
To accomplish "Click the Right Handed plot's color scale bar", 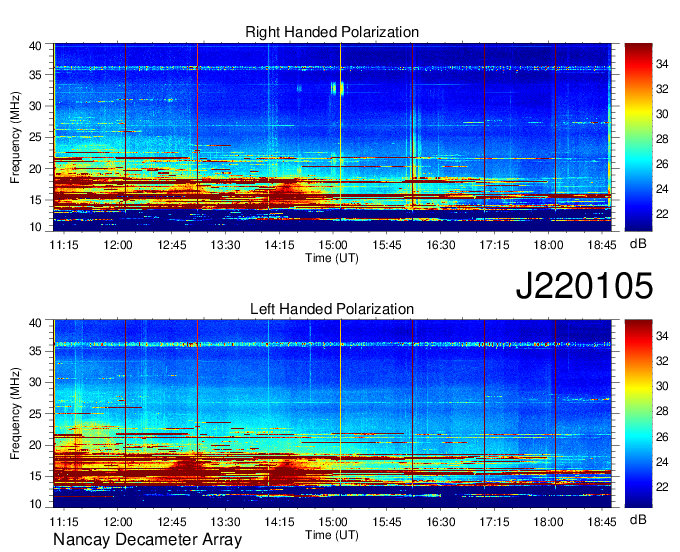I will pos(638,137).
